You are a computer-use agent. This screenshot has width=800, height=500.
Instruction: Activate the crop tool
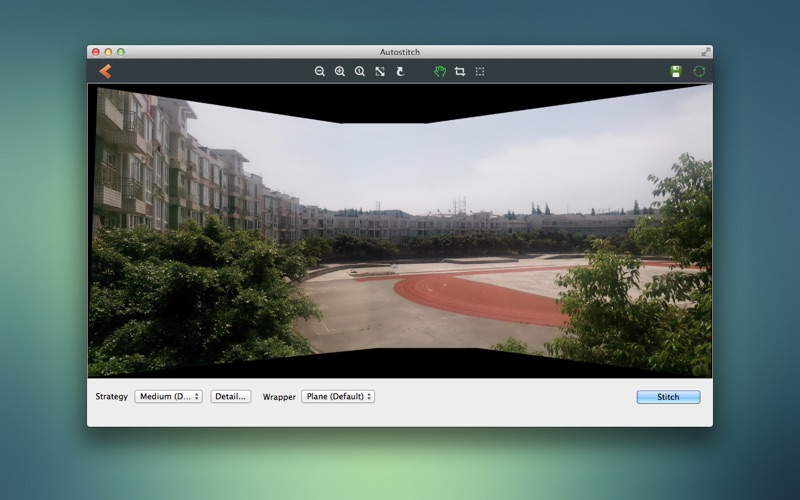pos(460,71)
